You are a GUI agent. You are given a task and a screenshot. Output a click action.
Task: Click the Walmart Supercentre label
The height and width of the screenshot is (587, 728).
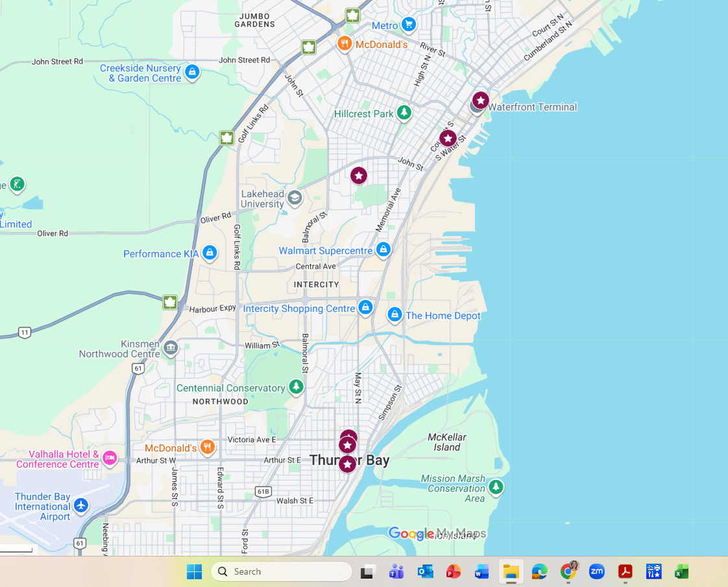(326, 250)
